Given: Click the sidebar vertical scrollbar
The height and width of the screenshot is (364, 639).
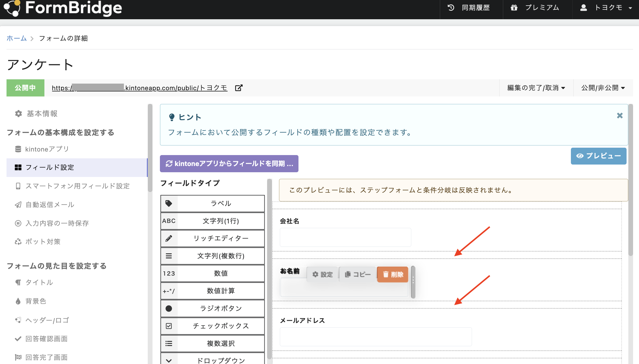Looking at the screenshot, I should (150, 148).
